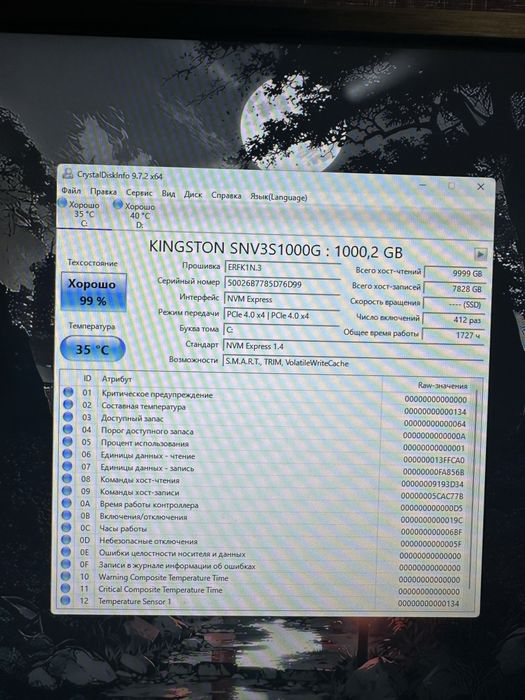The image size is (525, 700).
Task: Click the status icon for attribute 04
Action: (x=67, y=429)
